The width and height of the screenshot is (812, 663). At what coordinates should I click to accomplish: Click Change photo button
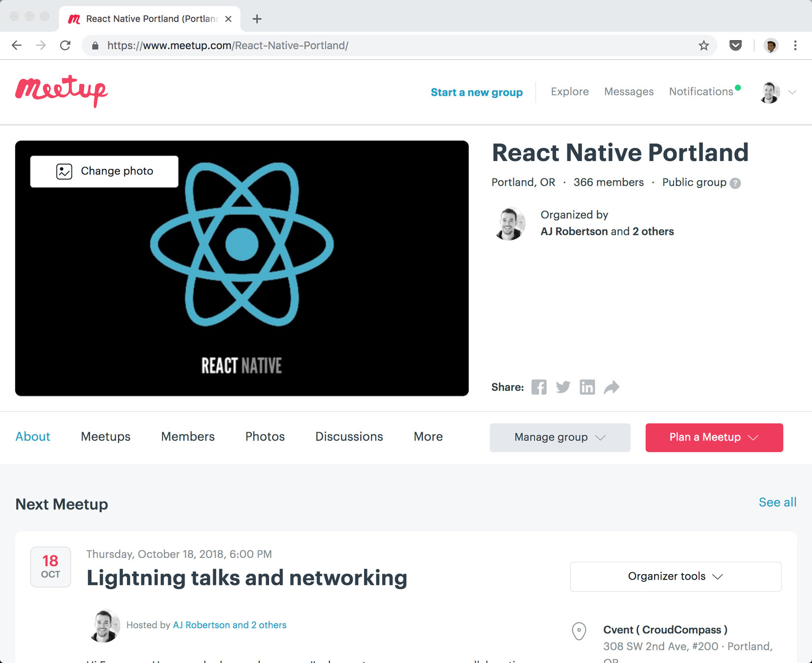(104, 171)
